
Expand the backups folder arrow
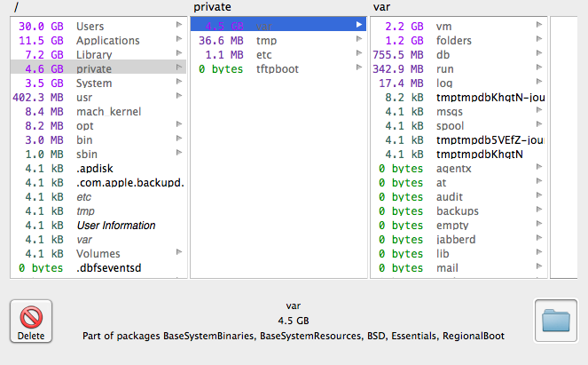539,210
